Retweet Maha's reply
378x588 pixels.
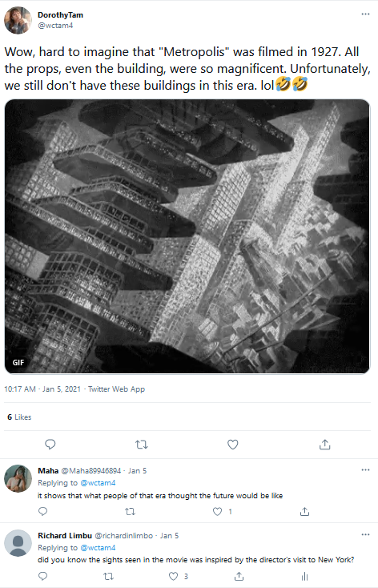click(x=130, y=512)
